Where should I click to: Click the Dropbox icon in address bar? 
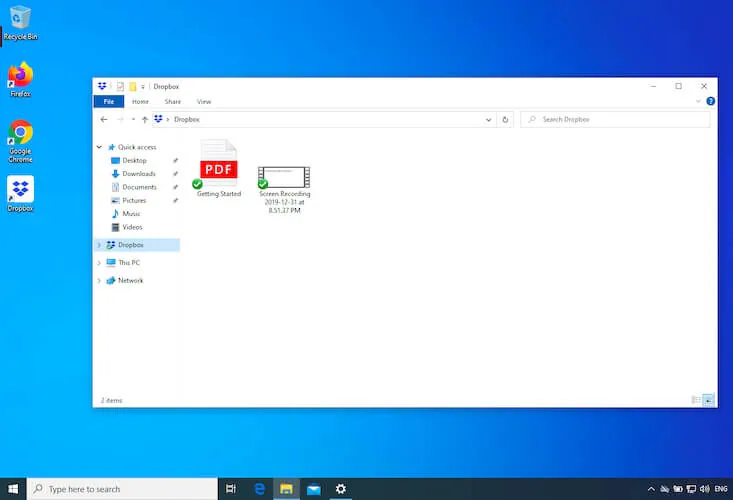(x=158, y=119)
